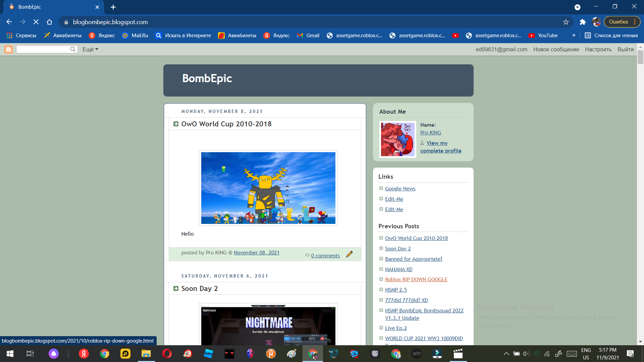
Task: Open the first Авиабилеты bookmark
Action: coord(63,36)
